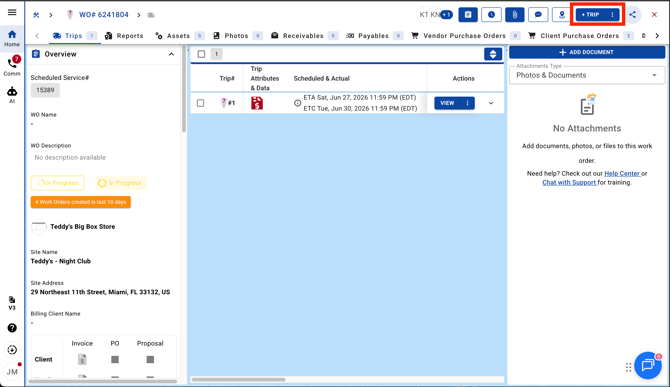Screen dimensions: 670x387
Task: Open the Vendor Purchase Orders tab
Action: 465,36
